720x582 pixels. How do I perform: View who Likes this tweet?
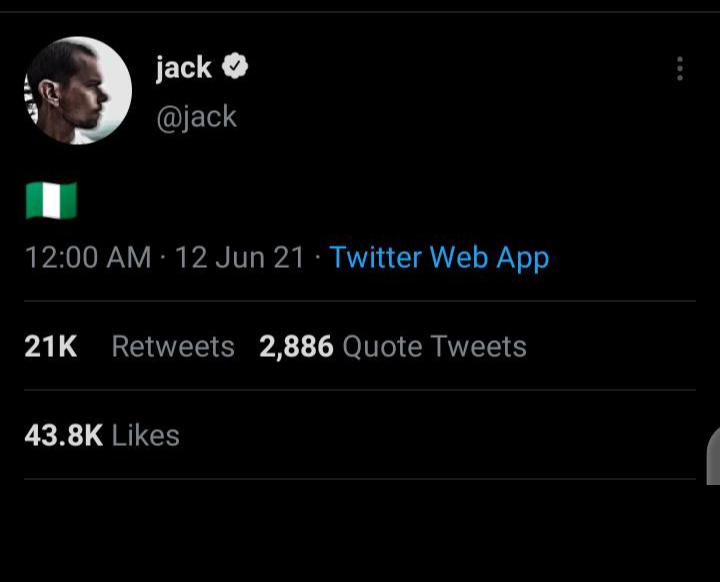pos(146,435)
